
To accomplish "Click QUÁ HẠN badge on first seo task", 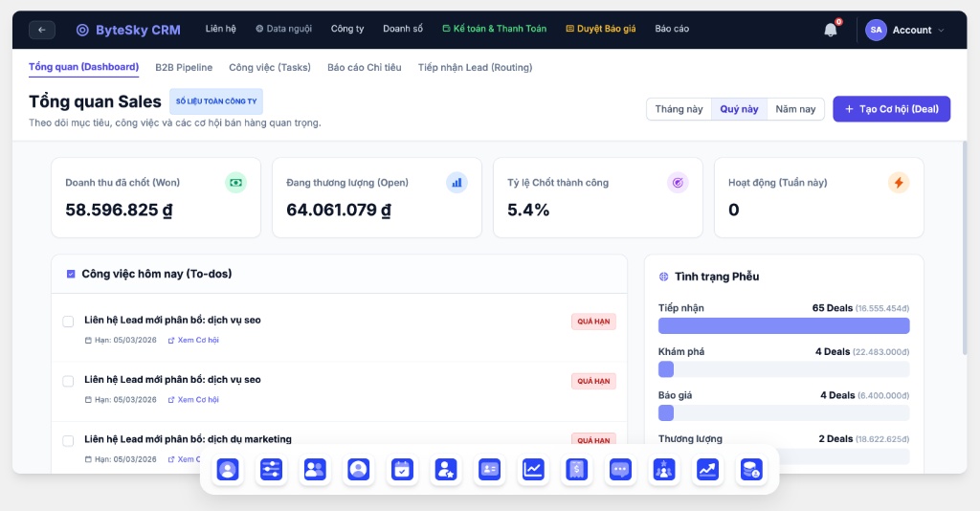I will click(x=593, y=322).
